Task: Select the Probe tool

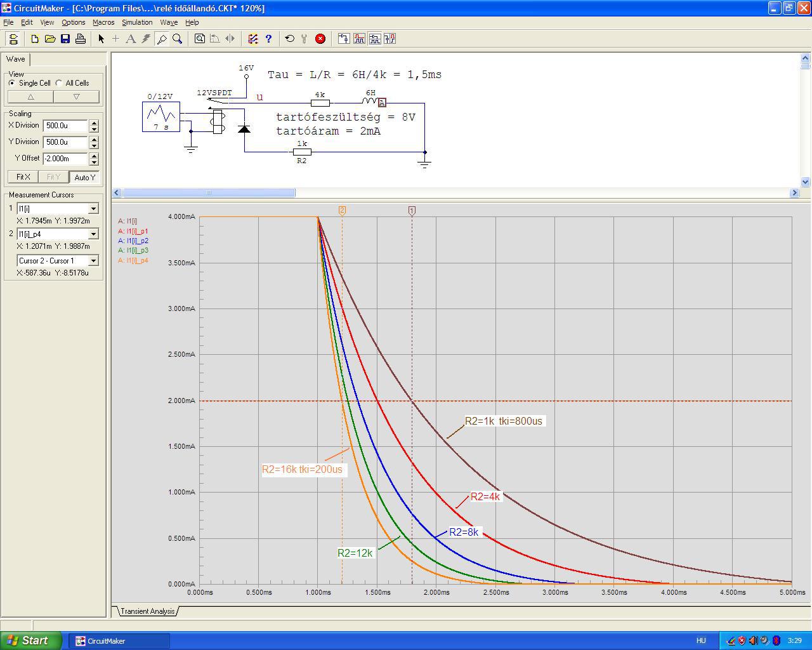Action: coord(162,39)
